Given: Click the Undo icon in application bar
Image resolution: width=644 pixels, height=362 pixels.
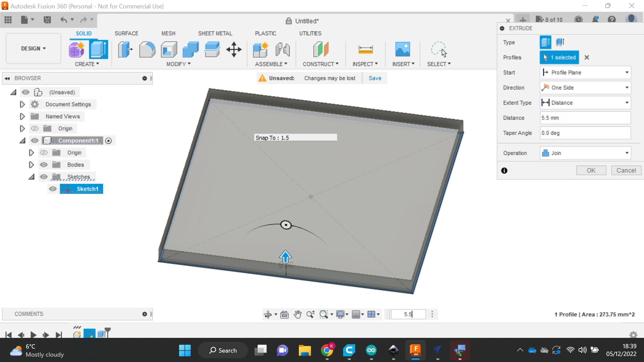Looking at the screenshot, I should [x=64, y=20].
